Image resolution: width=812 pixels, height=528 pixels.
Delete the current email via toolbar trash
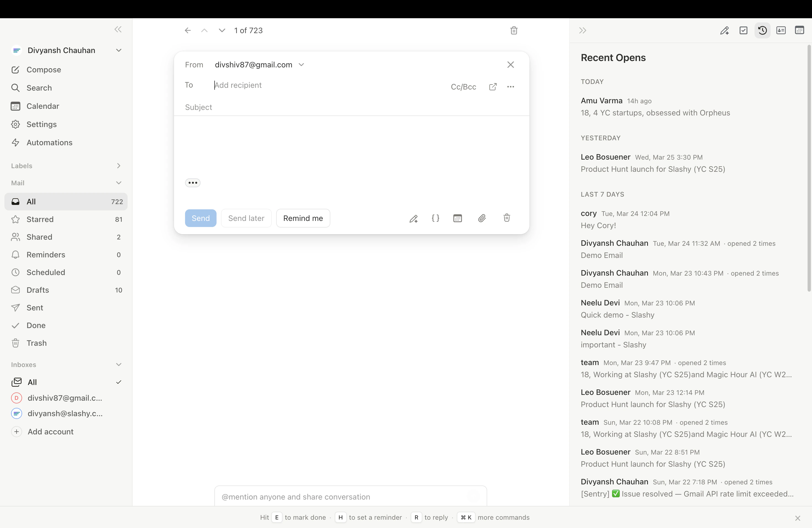pos(514,30)
